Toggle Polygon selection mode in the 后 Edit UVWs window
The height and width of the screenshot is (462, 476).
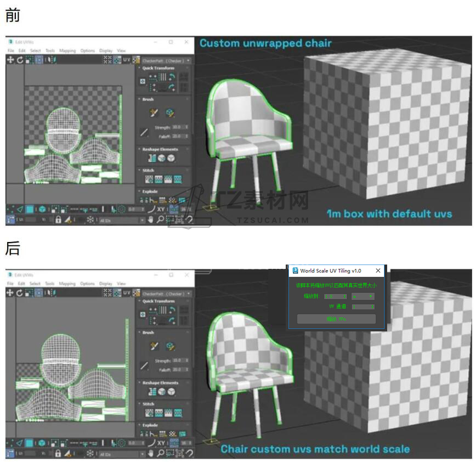(x=30, y=443)
